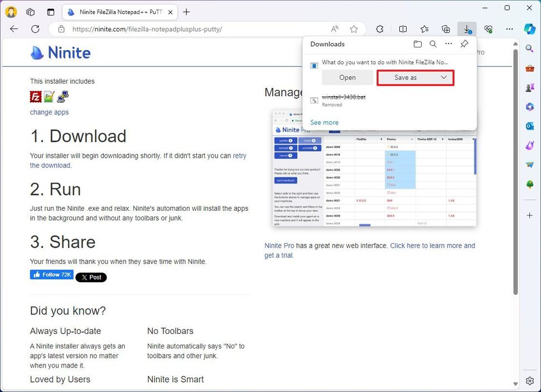Open the downloads folder icon in the Downloads flyout
541x392 pixels.
418,44
